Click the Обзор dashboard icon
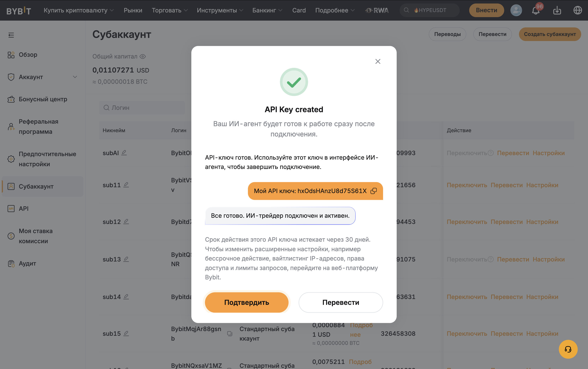 click(x=11, y=55)
